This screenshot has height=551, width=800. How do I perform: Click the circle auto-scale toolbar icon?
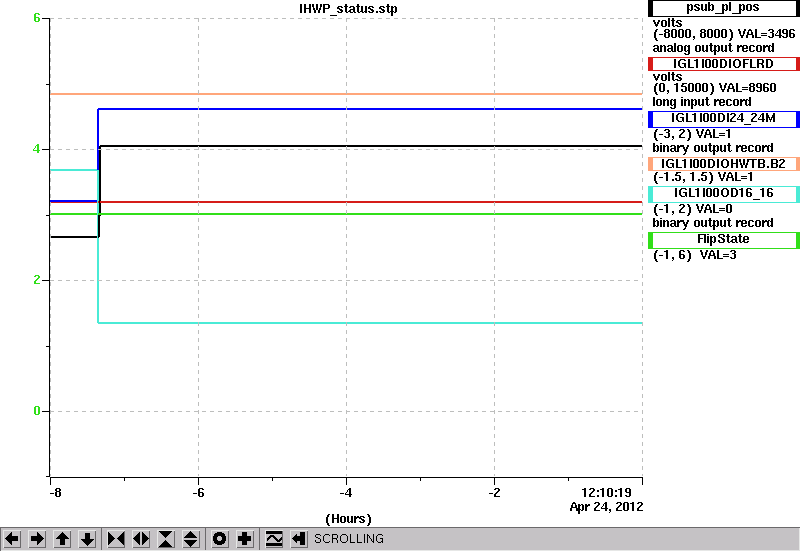220,539
